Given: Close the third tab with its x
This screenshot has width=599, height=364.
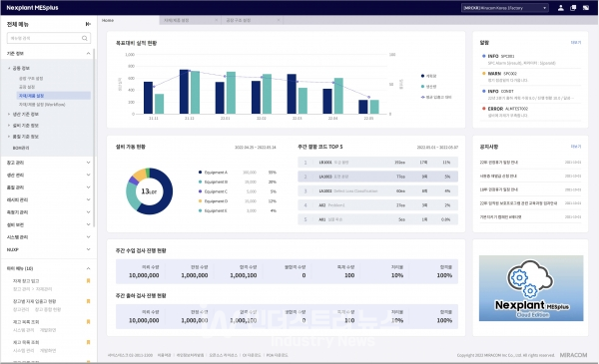Looking at the screenshot, I should pos(279,20).
